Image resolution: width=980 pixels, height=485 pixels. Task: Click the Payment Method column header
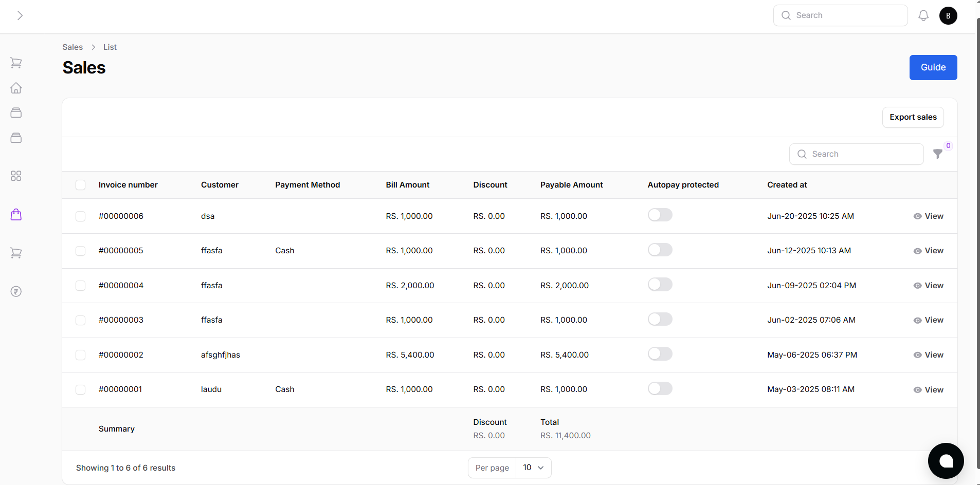point(307,185)
